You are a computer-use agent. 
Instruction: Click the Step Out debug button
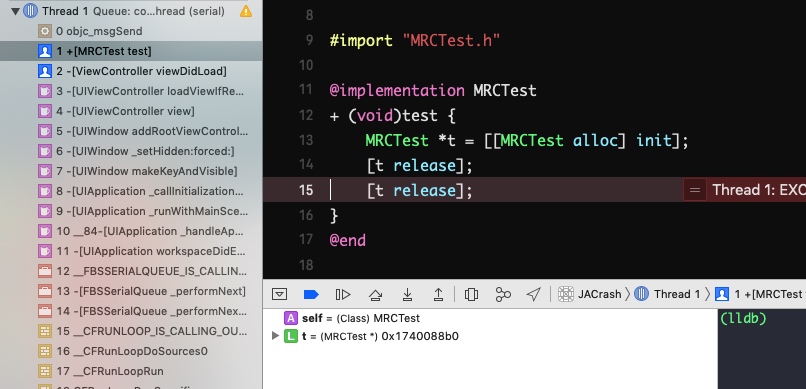(x=438, y=294)
